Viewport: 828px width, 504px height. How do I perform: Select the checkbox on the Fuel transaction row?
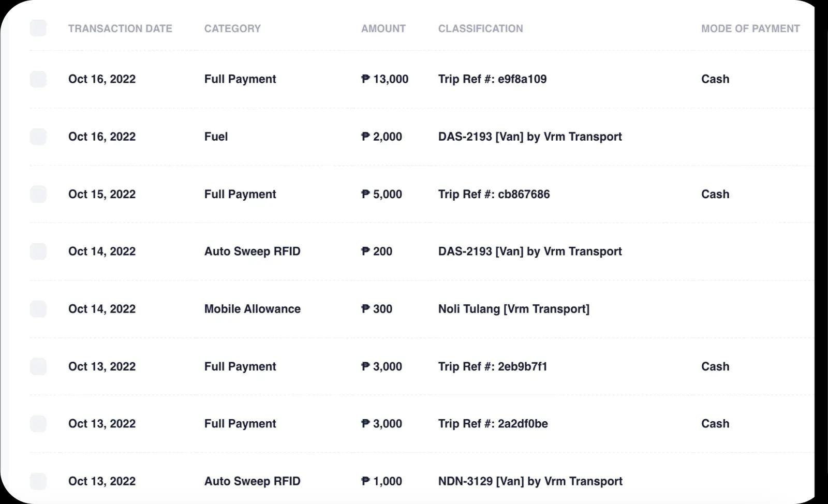tap(38, 137)
